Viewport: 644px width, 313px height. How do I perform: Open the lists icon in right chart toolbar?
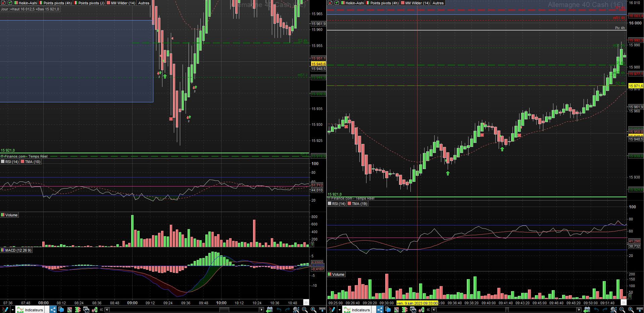(396, 310)
